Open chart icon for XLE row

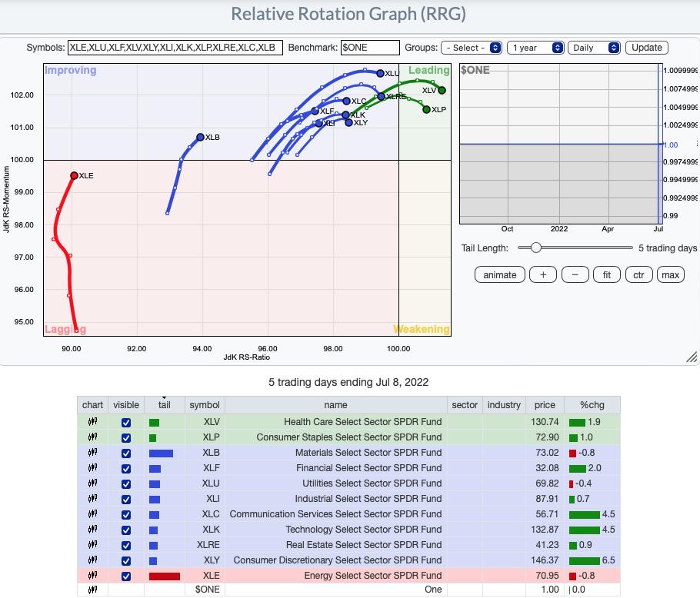92,576
